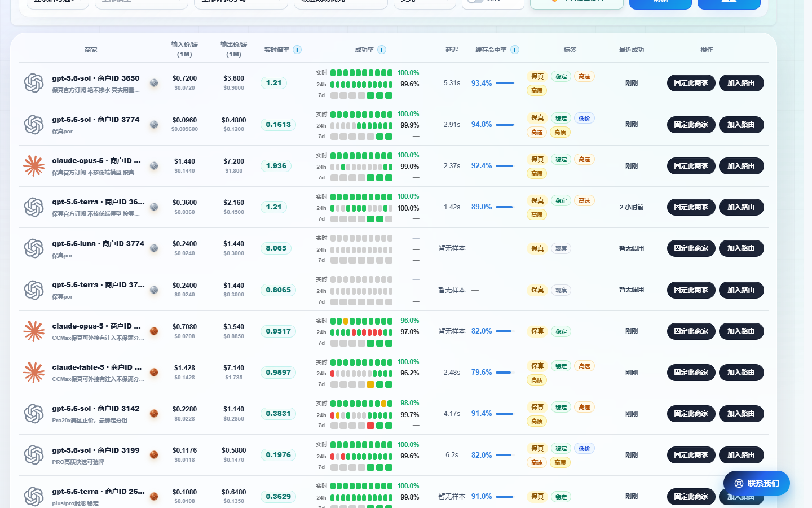Open the 联系我们 contact button
Screen dimensions: 812x508
tap(757, 483)
